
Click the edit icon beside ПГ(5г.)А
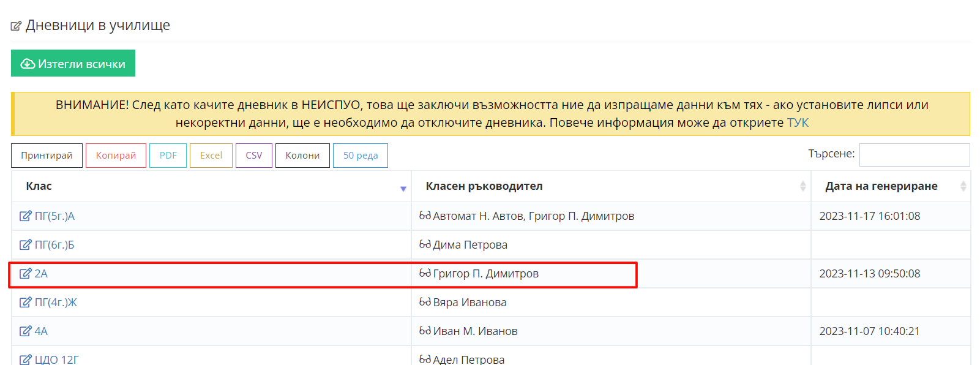coord(25,216)
